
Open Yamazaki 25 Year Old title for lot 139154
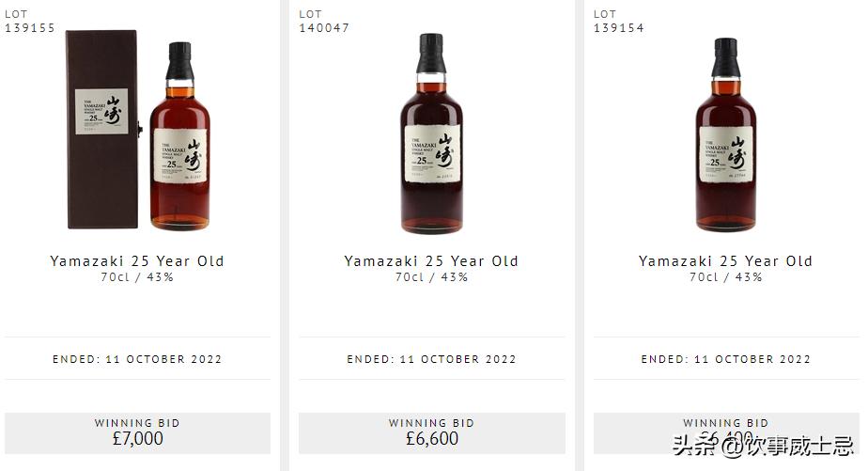point(726,261)
